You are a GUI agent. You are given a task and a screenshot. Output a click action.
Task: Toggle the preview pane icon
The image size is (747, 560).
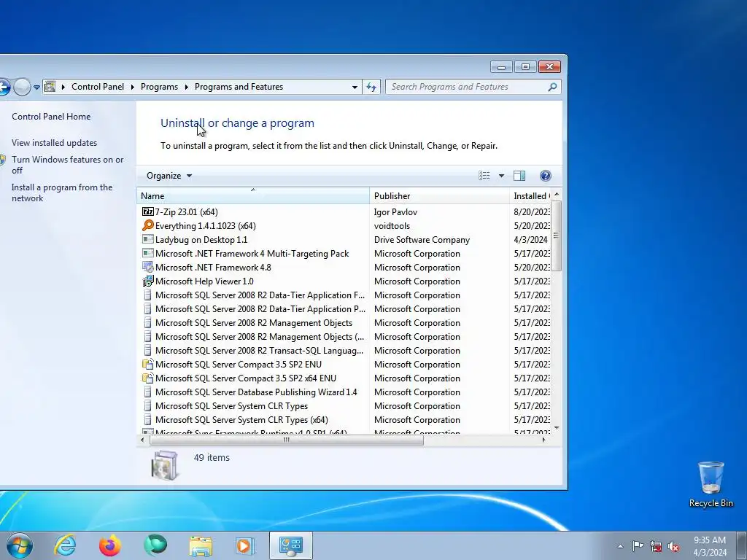[519, 176]
